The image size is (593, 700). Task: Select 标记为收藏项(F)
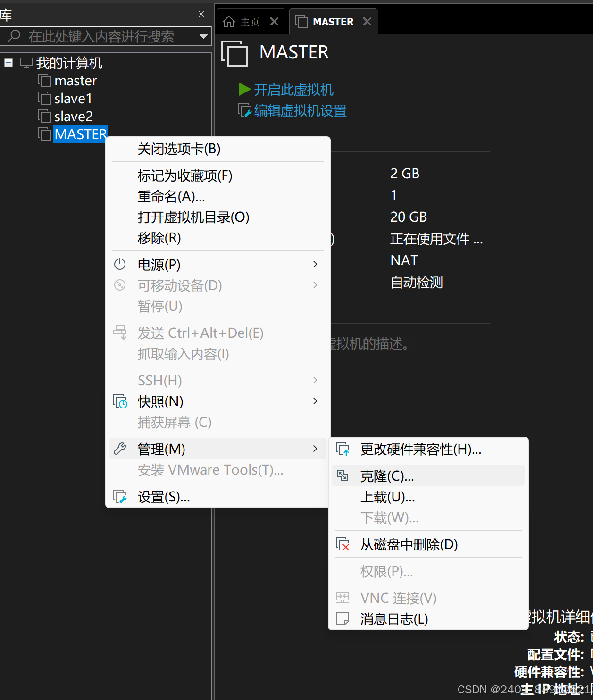point(217,176)
